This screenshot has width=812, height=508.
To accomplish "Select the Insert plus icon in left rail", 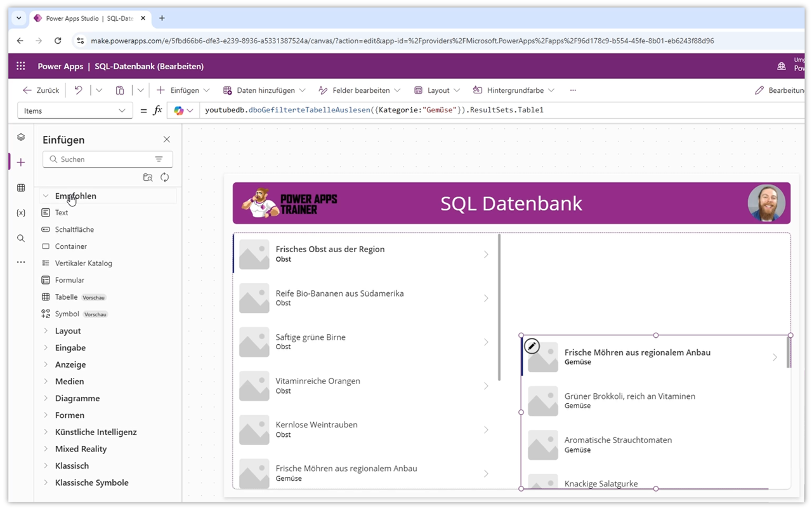I will click(x=21, y=163).
